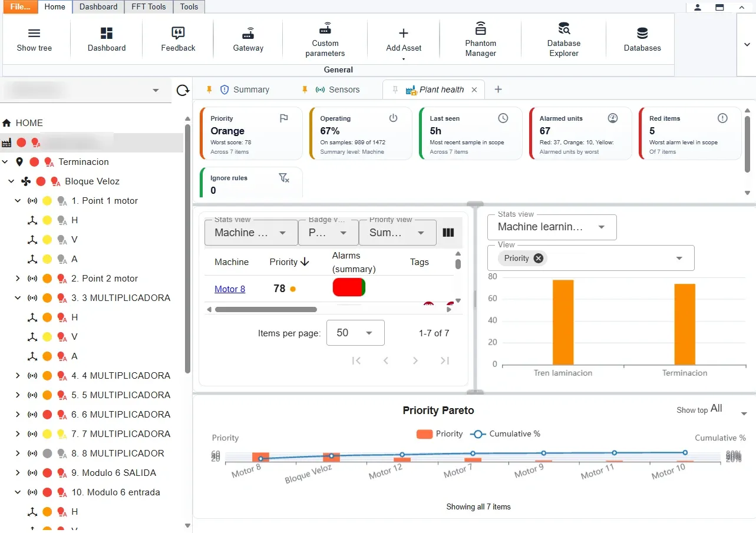Click the flag icon on Priority card

(284, 118)
